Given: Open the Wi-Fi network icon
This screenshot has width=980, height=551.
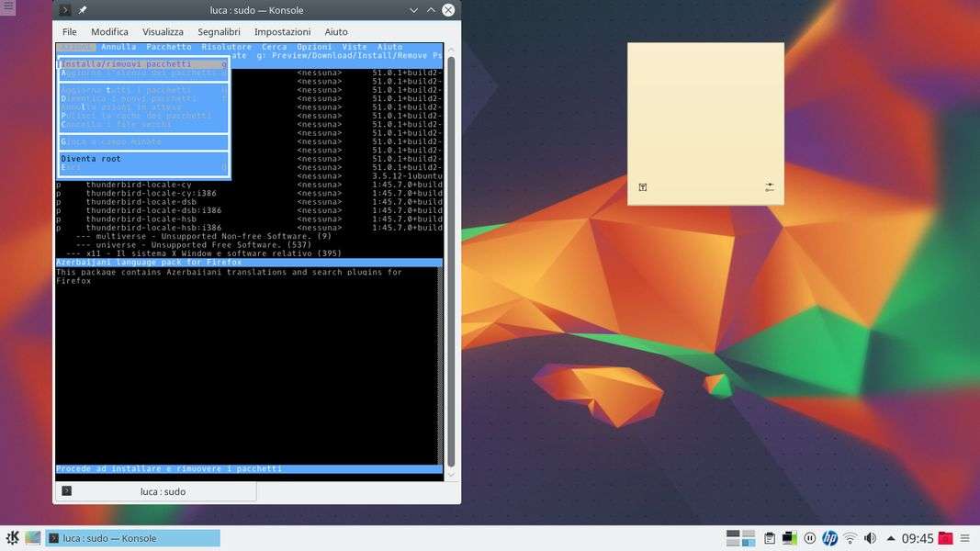Looking at the screenshot, I should 850,538.
